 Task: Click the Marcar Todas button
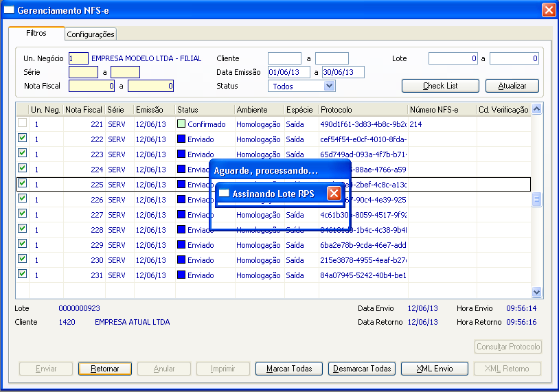coord(289,369)
